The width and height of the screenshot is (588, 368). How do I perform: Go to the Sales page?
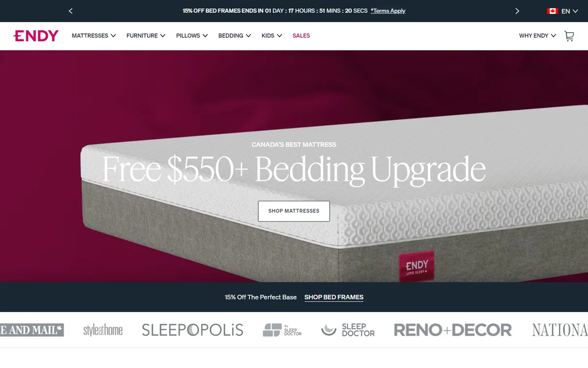click(301, 36)
